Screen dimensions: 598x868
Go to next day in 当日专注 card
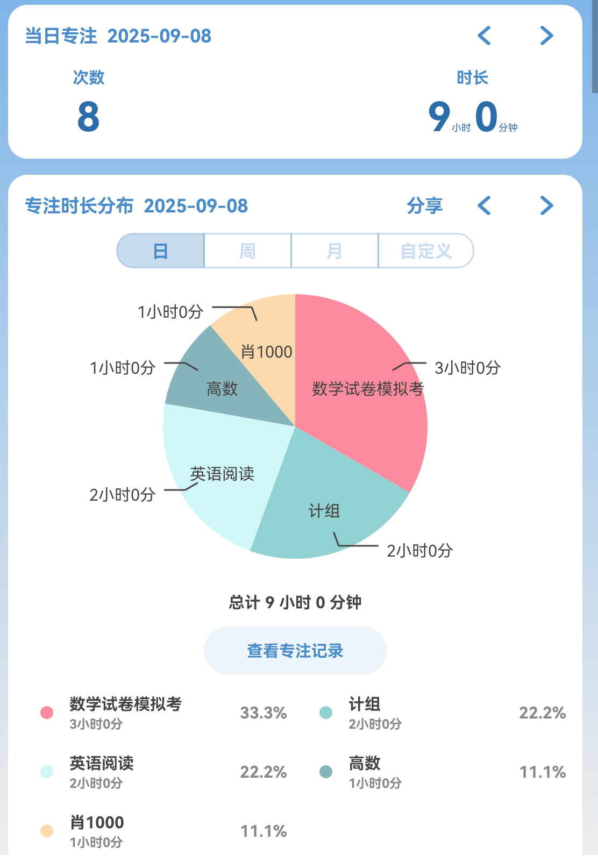point(546,36)
